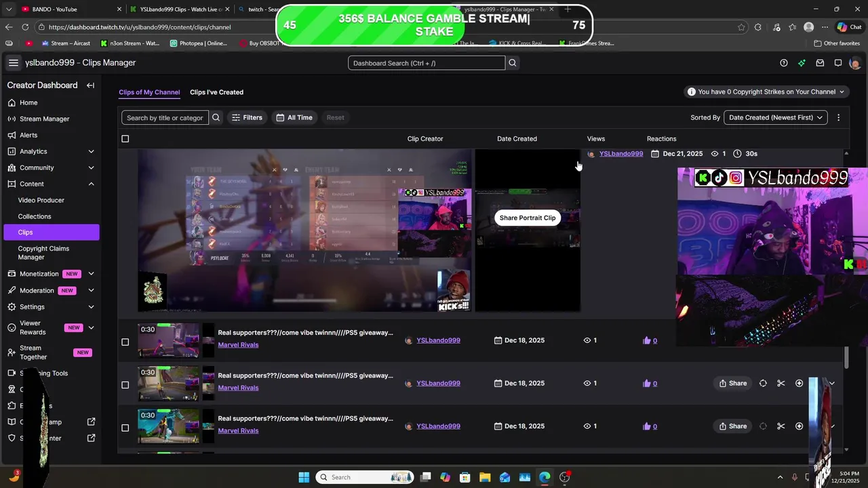Click scissors edit icon on third Dec 18 clip
Viewport: 868px width, 488px height.
coord(781,426)
